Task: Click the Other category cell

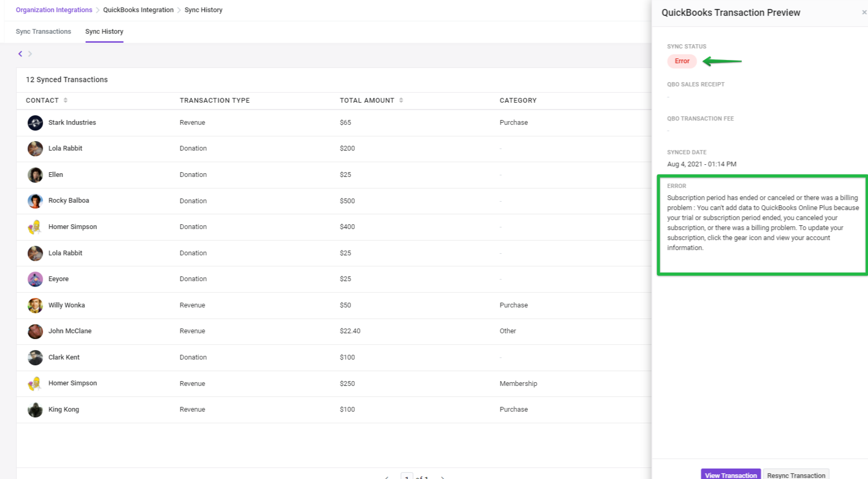Action: (508, 331)
